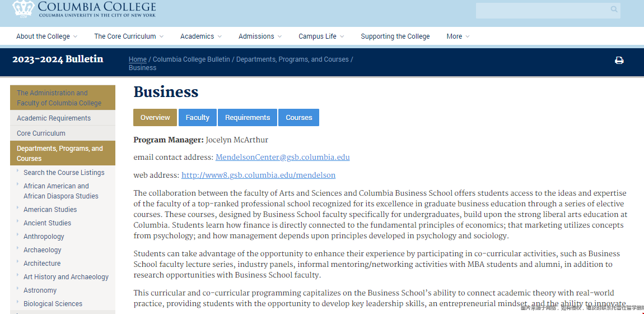Select Search the Course Listings item
This screenshot has height=314, width=644.
pyautogui.click(x=64, y=173)
